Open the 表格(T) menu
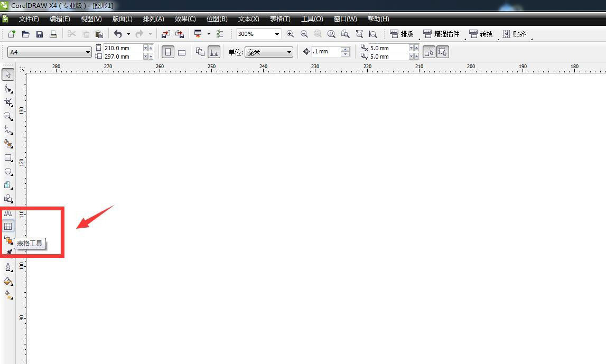The image size is (606, 364). 279,19
